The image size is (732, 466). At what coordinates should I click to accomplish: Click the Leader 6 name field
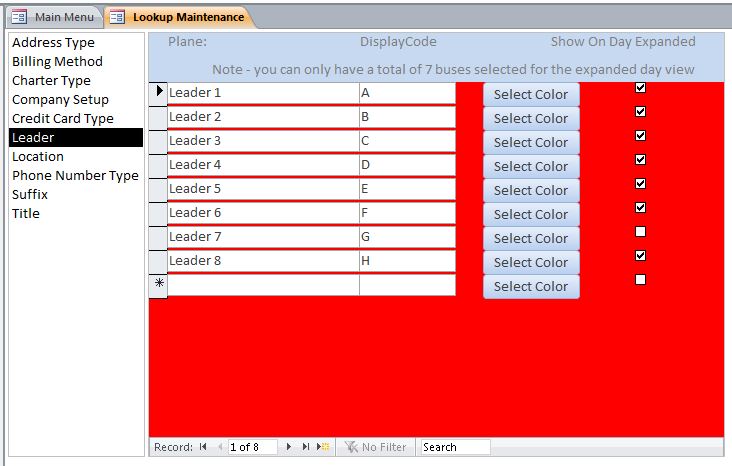[263, 212]
